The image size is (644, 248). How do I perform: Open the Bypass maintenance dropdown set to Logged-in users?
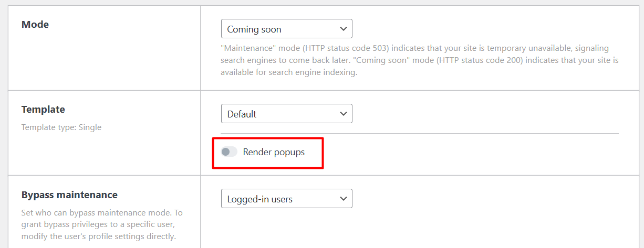(x=286, y=199)
